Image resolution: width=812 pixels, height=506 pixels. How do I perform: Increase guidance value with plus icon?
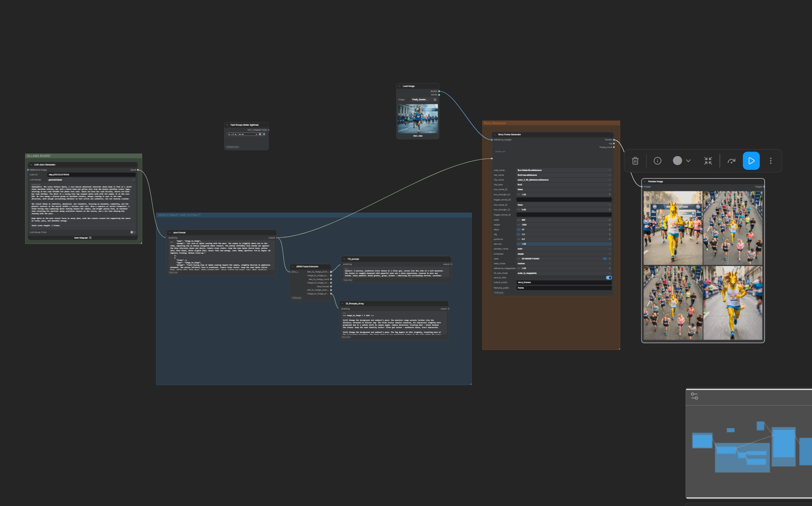(x=609, y=239)
